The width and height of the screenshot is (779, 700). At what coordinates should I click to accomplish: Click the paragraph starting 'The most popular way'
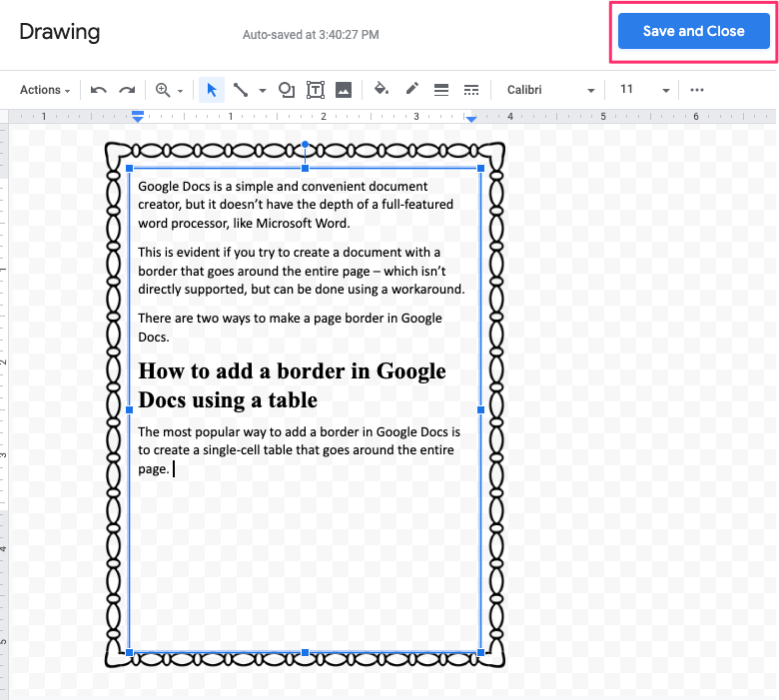point(299,450)
